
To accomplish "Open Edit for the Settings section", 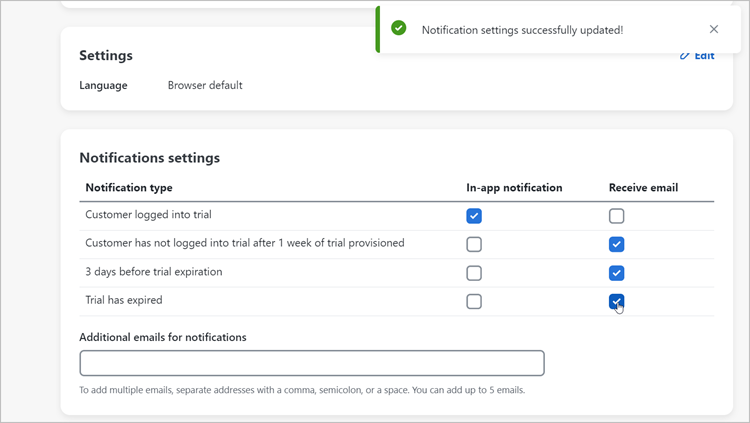I will click(698, 56).
